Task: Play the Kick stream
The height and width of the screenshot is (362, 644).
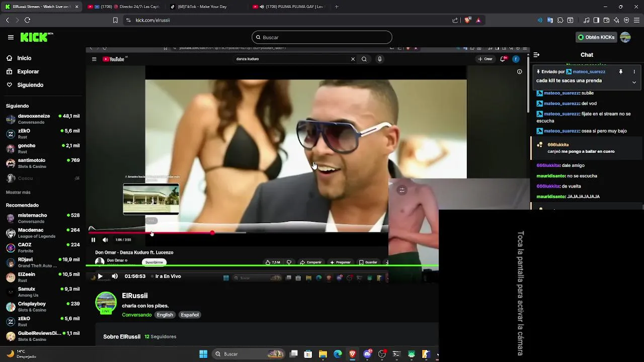Action: [100, 276]
